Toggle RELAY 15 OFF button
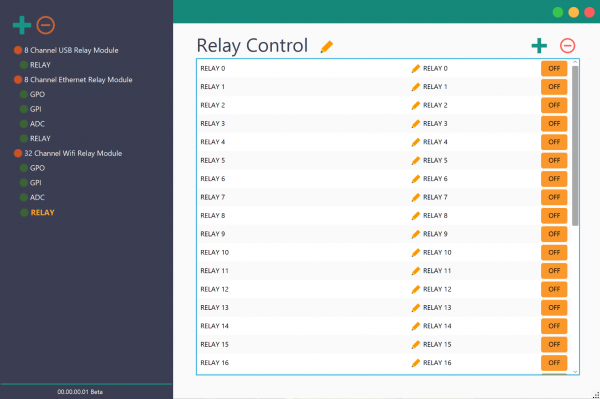Viewport: 600px width, 399px height. click(554, 344)
